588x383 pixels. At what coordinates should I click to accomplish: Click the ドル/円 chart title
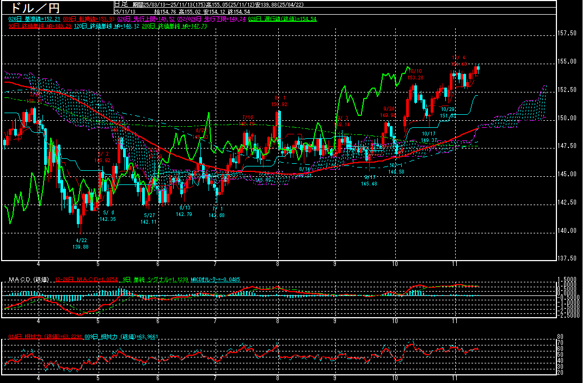click(33, 8)
